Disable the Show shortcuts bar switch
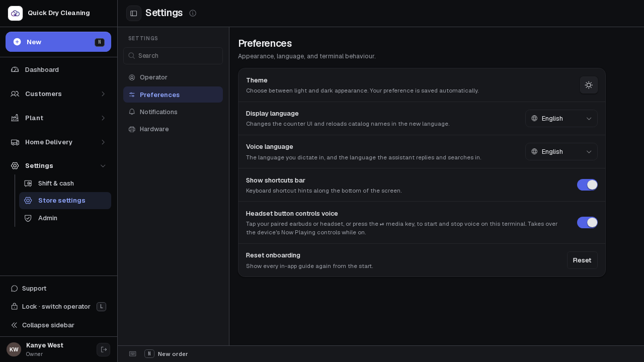The height and width of the screenshot is (362, 644). coord(587,185)
